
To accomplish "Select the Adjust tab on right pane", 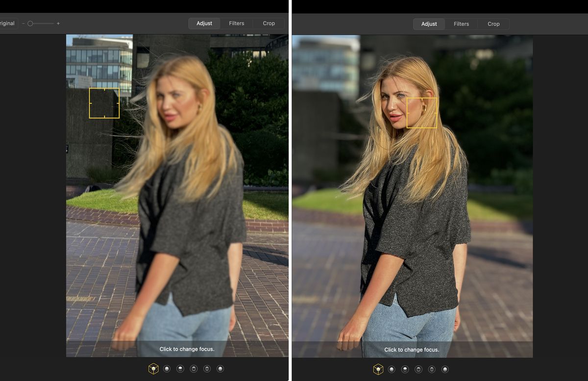I will tap(429, 24).
